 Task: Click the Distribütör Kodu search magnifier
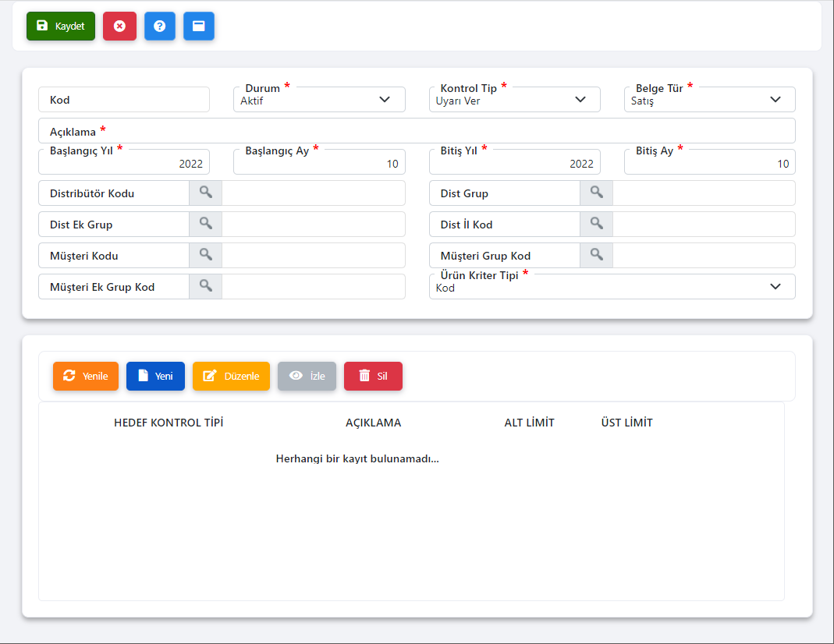pos(205,193)
